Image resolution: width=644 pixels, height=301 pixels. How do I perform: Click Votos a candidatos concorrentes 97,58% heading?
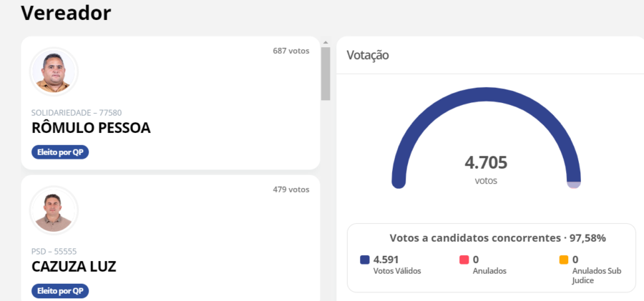(498, 238)
